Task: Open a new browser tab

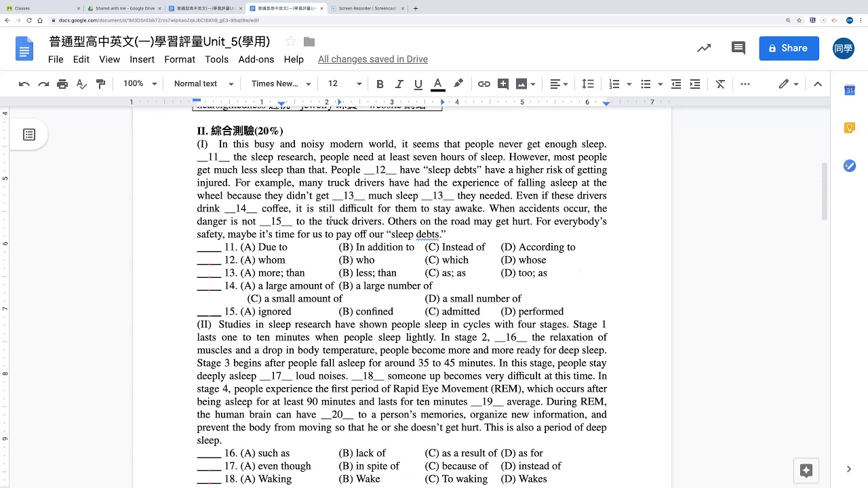Action: tap(415, 9)
